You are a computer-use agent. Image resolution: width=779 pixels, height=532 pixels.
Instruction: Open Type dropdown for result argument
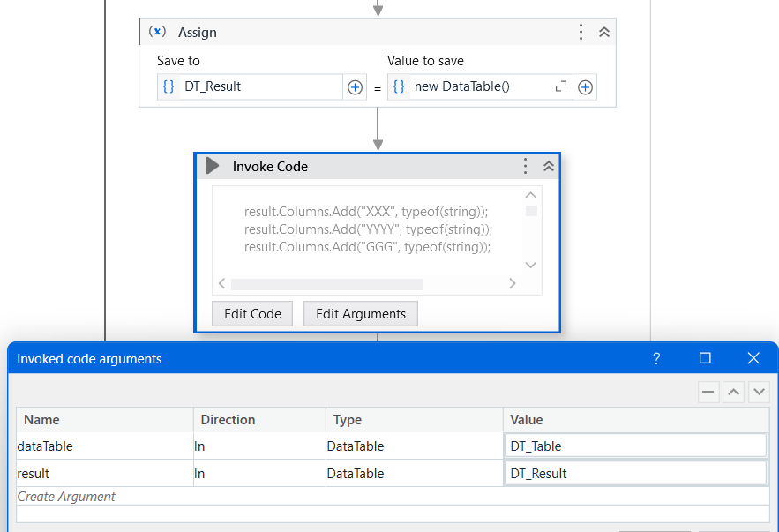pyautogui.click(x=414, y=474)
